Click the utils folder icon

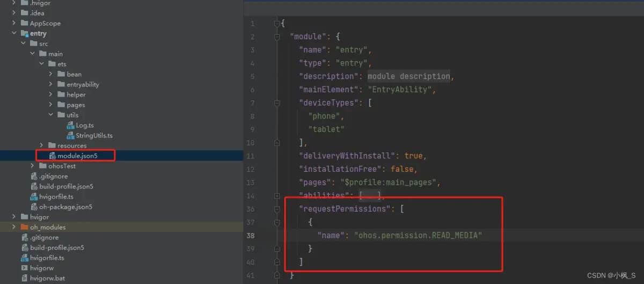pos(61,115)
